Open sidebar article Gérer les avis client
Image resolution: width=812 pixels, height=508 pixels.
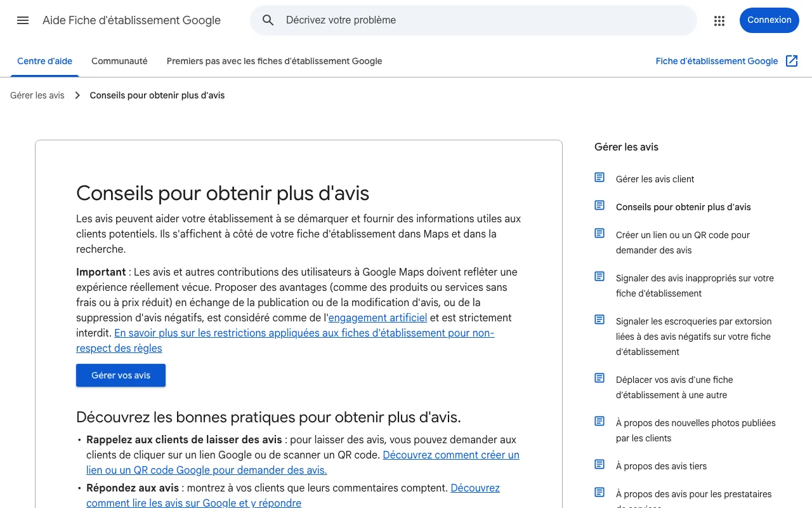pos(655,179)
